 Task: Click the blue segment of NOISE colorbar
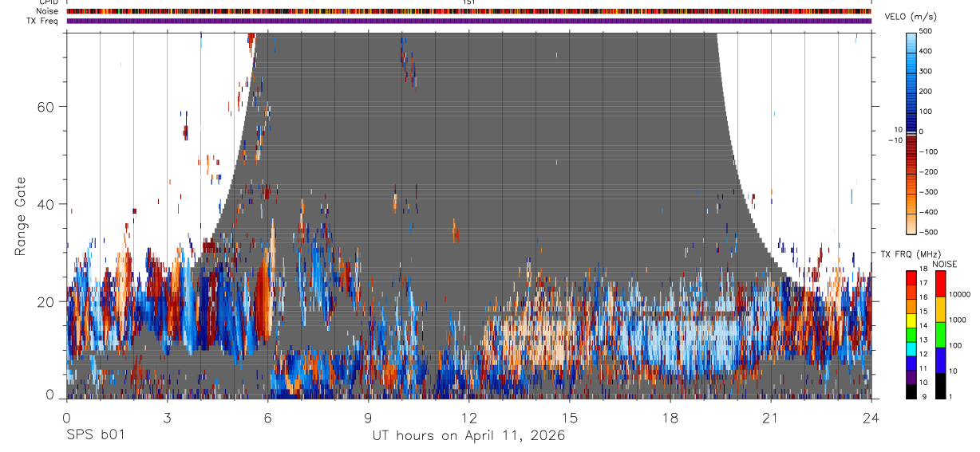(939, 360)
